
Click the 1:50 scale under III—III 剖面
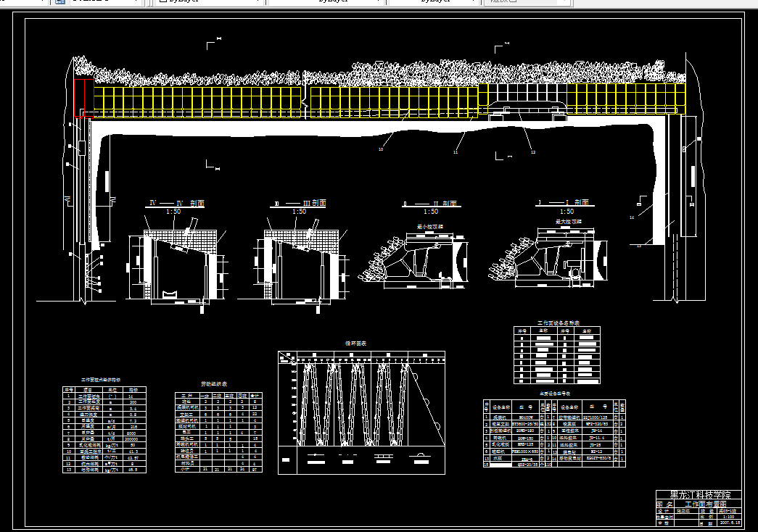pyautogui.click(x=300, y=212)
